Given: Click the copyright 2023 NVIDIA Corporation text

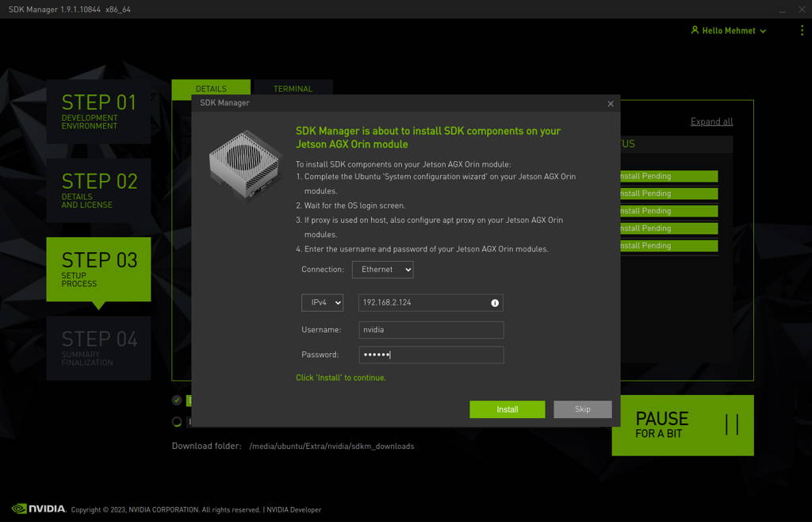Looking at the screenshot, I should coord(166,509).
